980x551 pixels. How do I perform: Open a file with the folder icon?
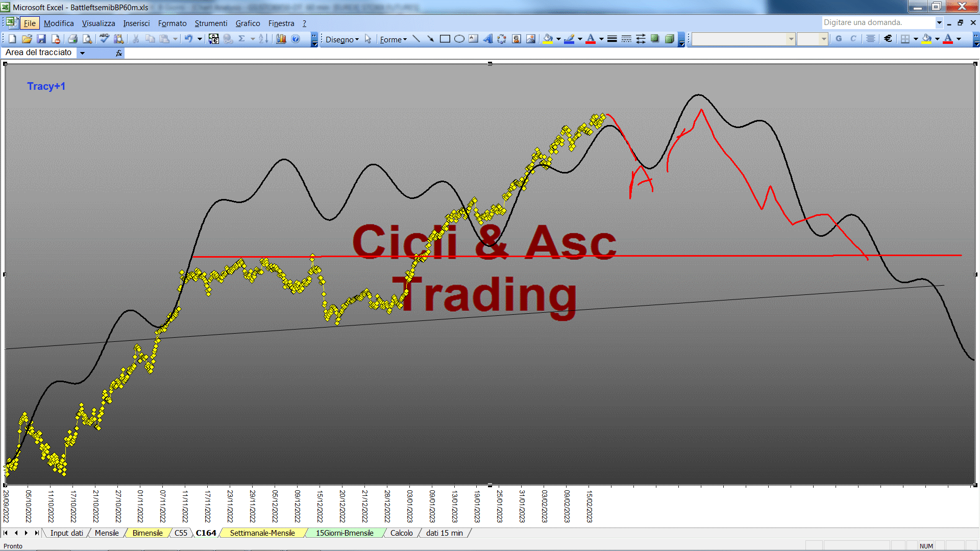pos(27,39)
